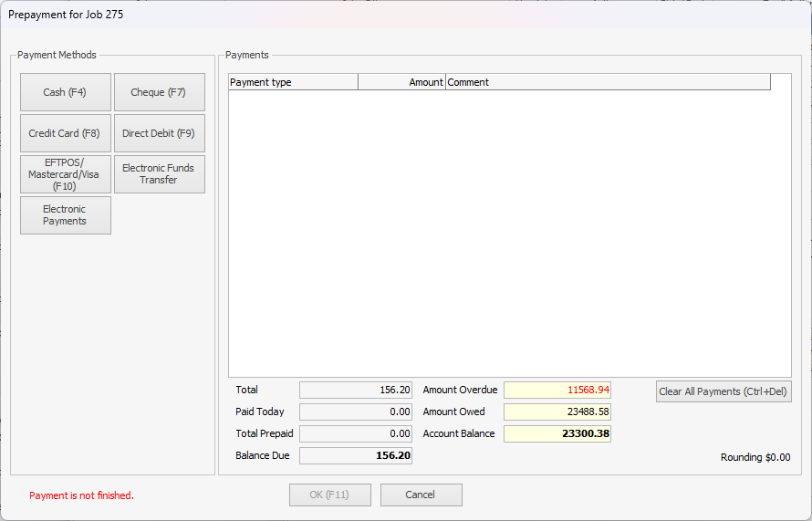The width and height of the screenshot is (812, 521).
Task: Click the 'Payment Methods' group label
Action: click(57, 55)
